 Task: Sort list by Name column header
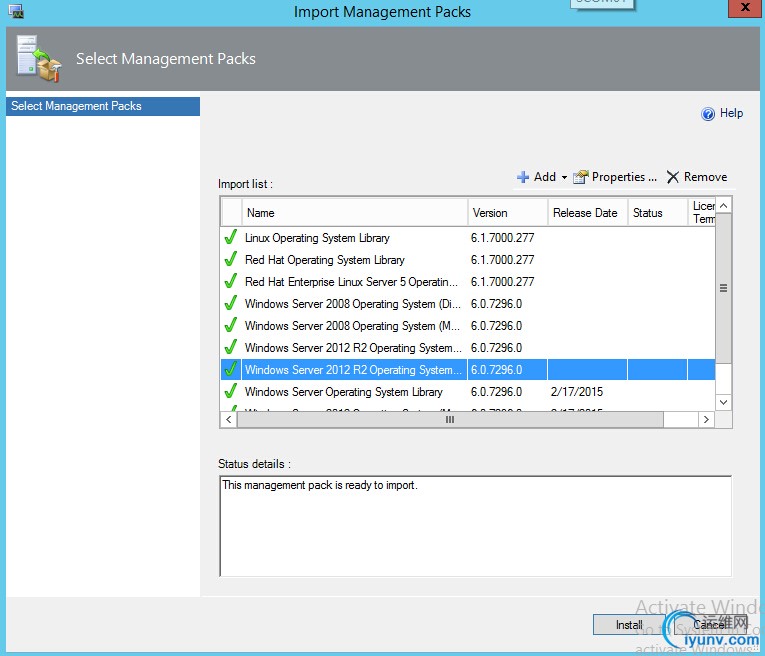(355, 213)
